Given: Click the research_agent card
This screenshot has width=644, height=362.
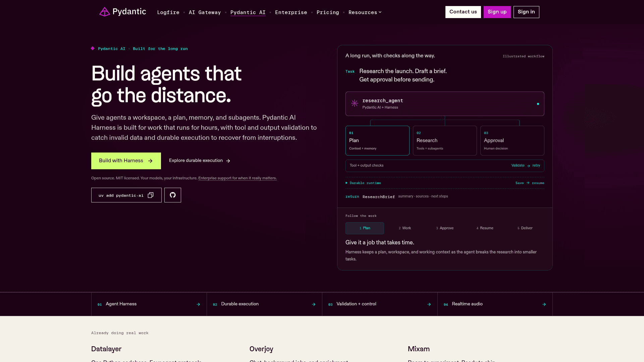Looking at the screenshot, I should pos(445,104).
